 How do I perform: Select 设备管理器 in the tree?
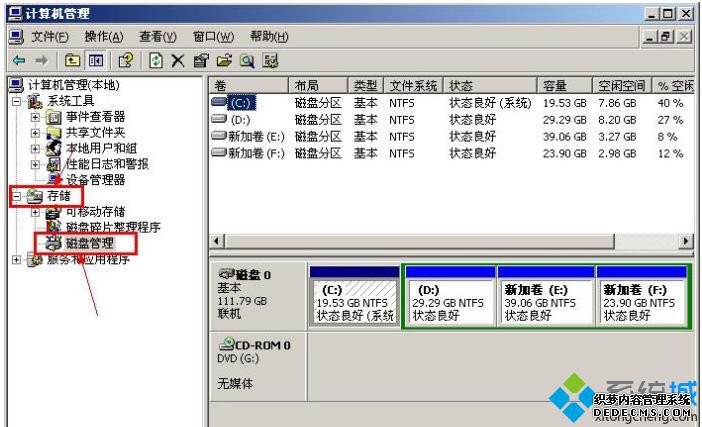tap(95, 180)
